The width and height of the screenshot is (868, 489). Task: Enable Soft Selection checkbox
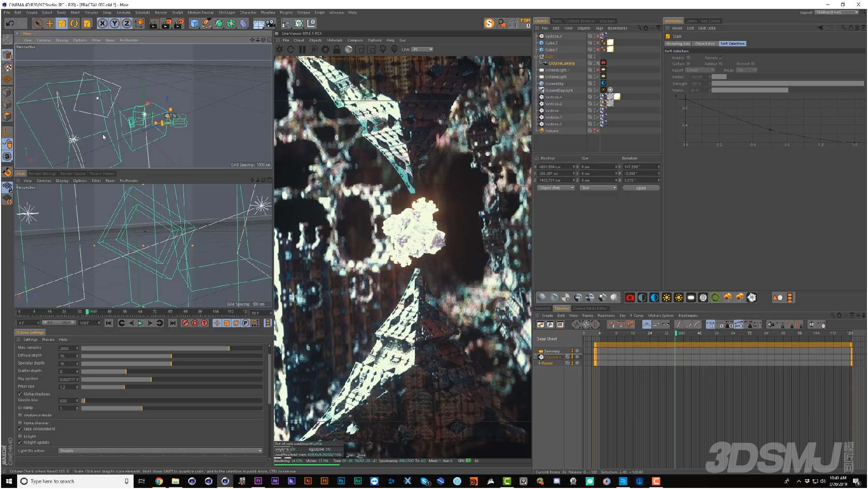[x=688, y=57]
